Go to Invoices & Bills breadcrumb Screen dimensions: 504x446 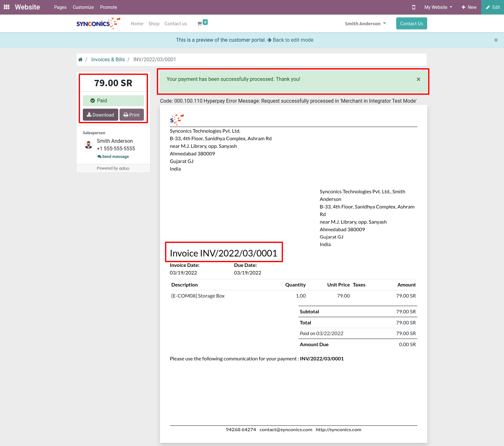108,60
